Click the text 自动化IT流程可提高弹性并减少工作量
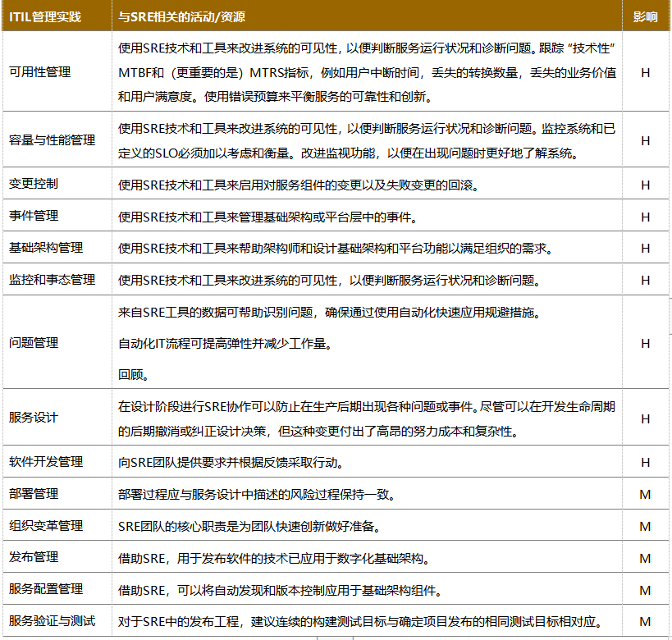This screenshot has height=640, width=672. pos(222,344)
